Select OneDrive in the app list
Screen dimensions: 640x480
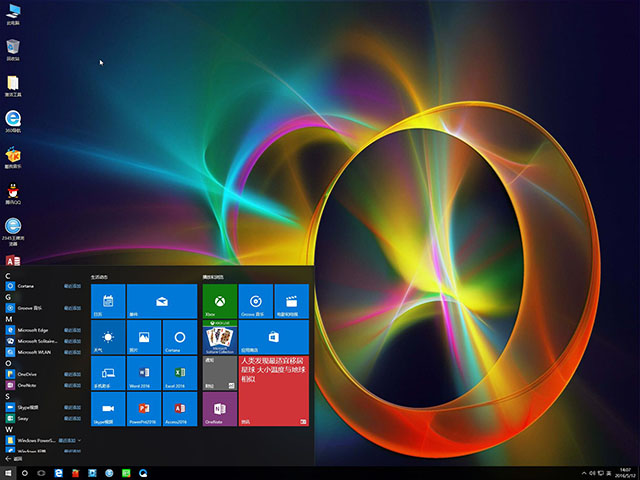pos(28,373)
